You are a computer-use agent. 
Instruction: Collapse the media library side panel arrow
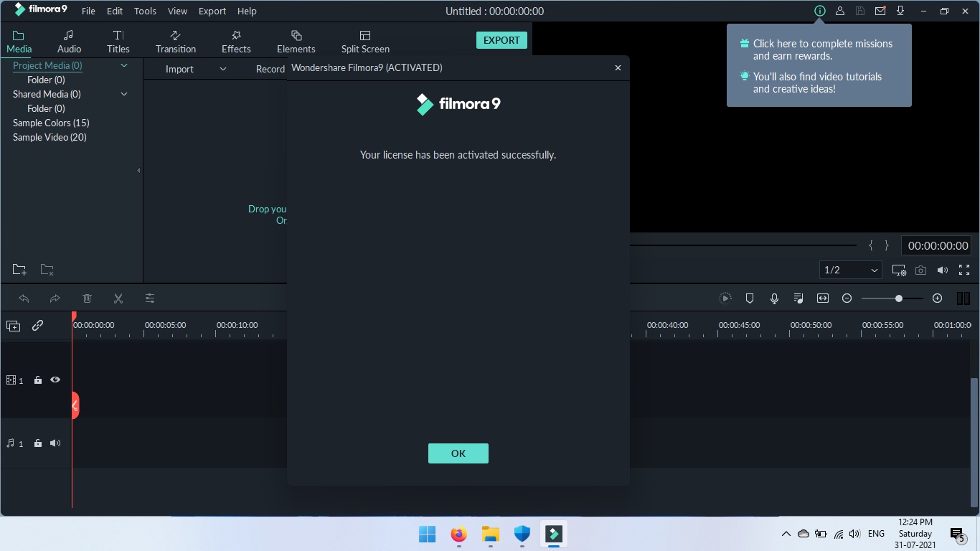(138, 171)
